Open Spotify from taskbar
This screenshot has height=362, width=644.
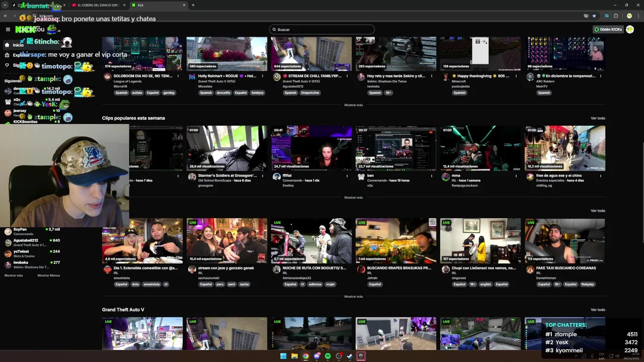coord(328,356)
